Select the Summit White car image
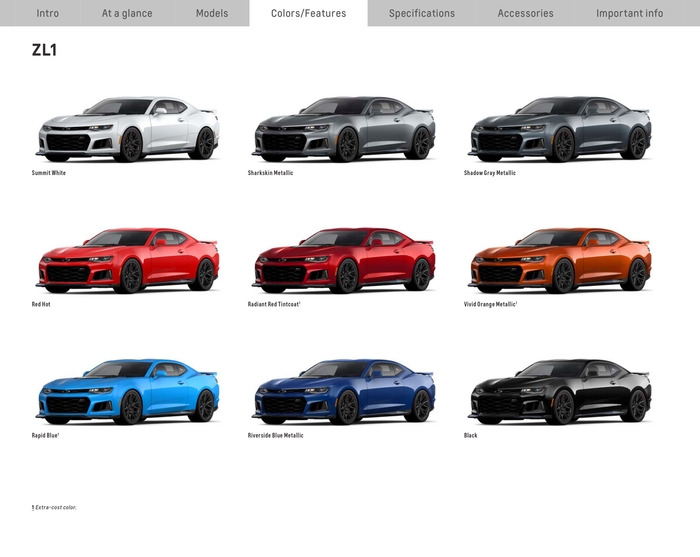Image resolution: width=700 pixels, height=557 pixels. click(127, 129)
